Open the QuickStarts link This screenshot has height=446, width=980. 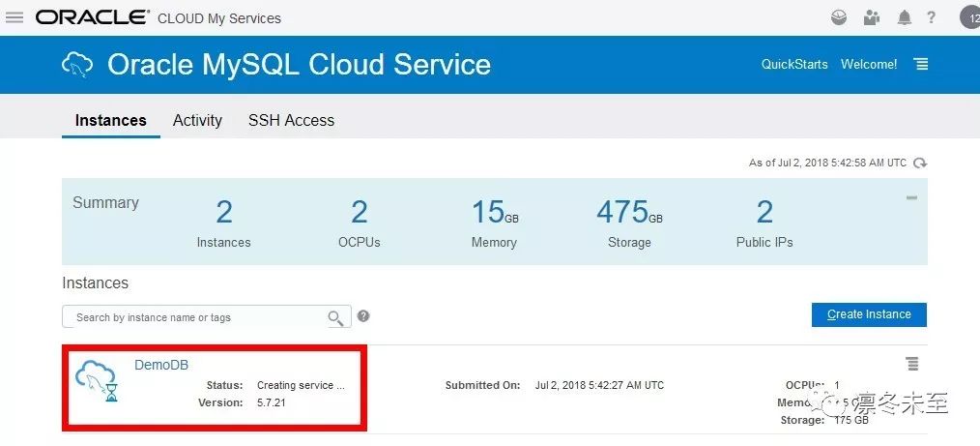coord(794,64)
